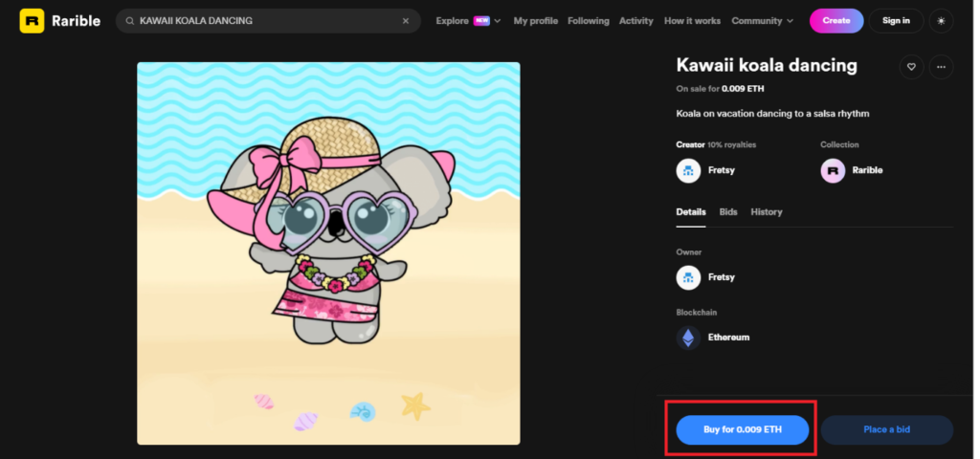Switch to the Details tab
Image resolution: width=980 pixels, height=459 pixels.
(691, 212)
